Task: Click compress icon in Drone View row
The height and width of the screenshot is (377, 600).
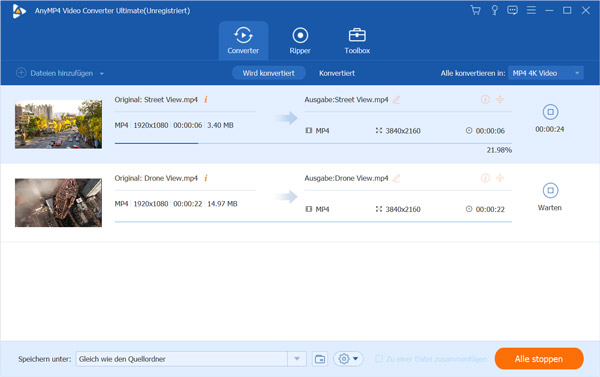Action: pos(500,178)
